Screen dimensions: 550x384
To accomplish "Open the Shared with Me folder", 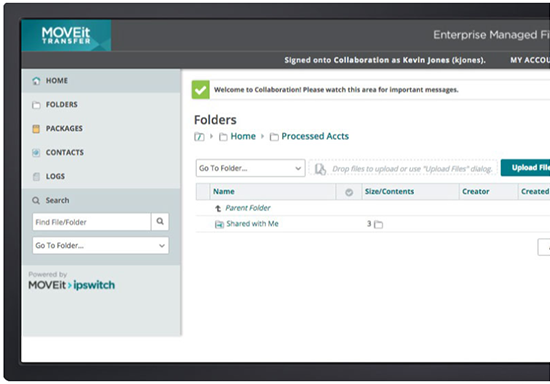I will [x=252, y=224].
